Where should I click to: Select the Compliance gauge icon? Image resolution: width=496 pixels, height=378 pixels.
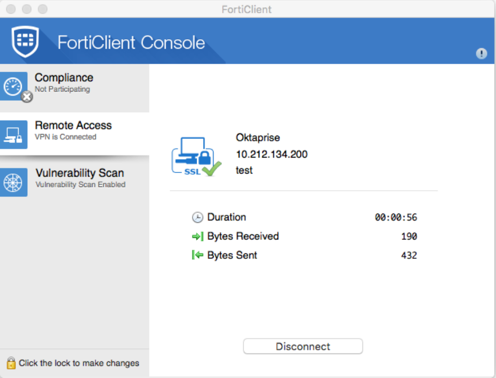tap(14, 86)
